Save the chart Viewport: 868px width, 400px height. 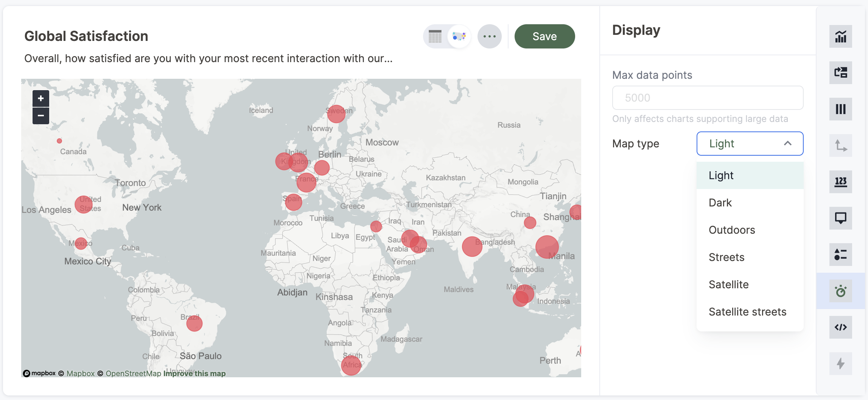click(544, 36)
